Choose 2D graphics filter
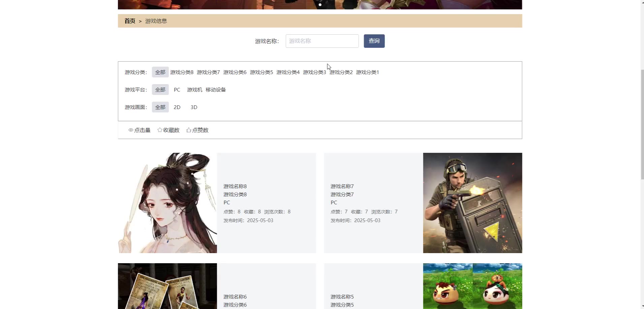Image resolution: width=644 pixels, height=309 pixels. point(177,107)
